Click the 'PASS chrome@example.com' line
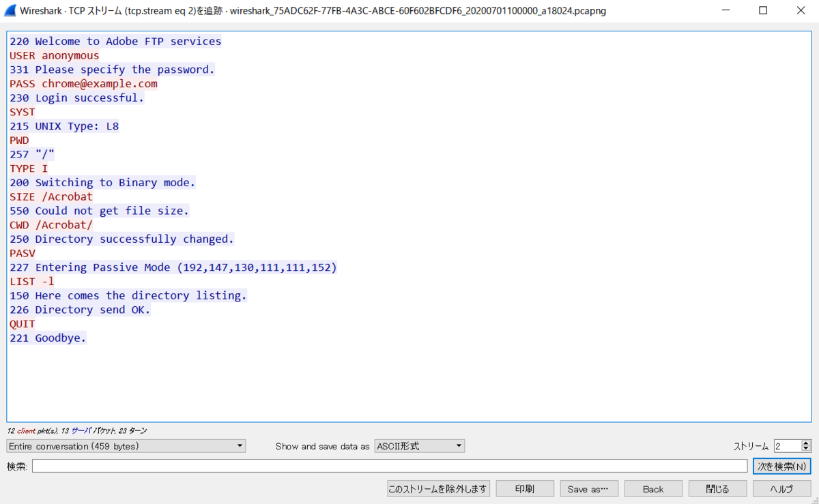This screenshot has height=504, width=819. pyautogui.click(x=83, y=84)
